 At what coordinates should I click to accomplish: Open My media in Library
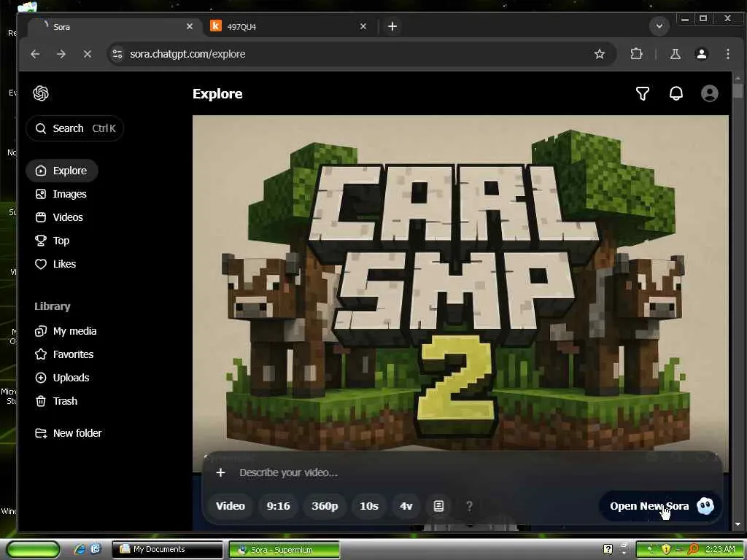click(66, 331)
